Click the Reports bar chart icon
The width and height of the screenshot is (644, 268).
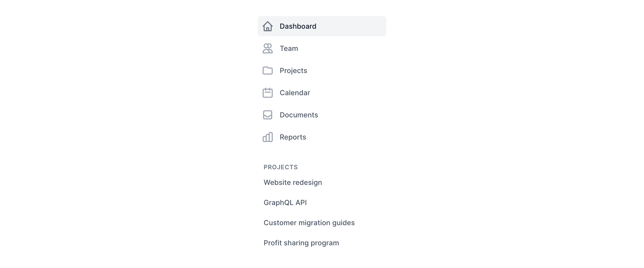(x=267, y=137)
